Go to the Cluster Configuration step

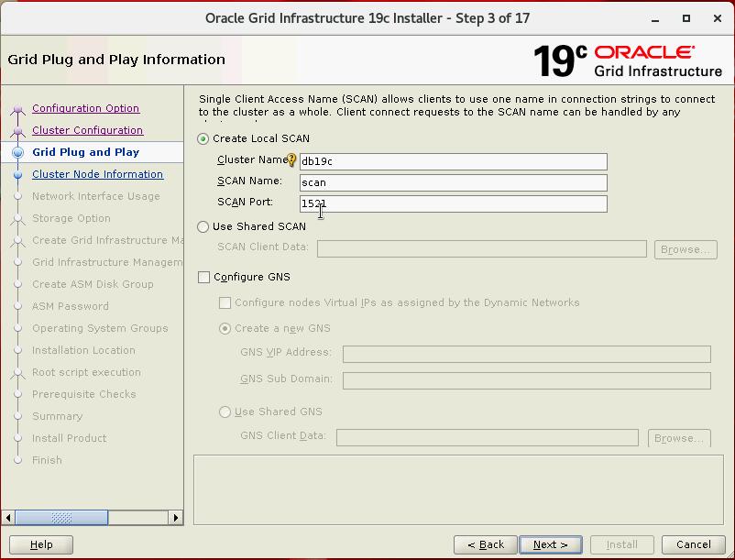(87, 130)
